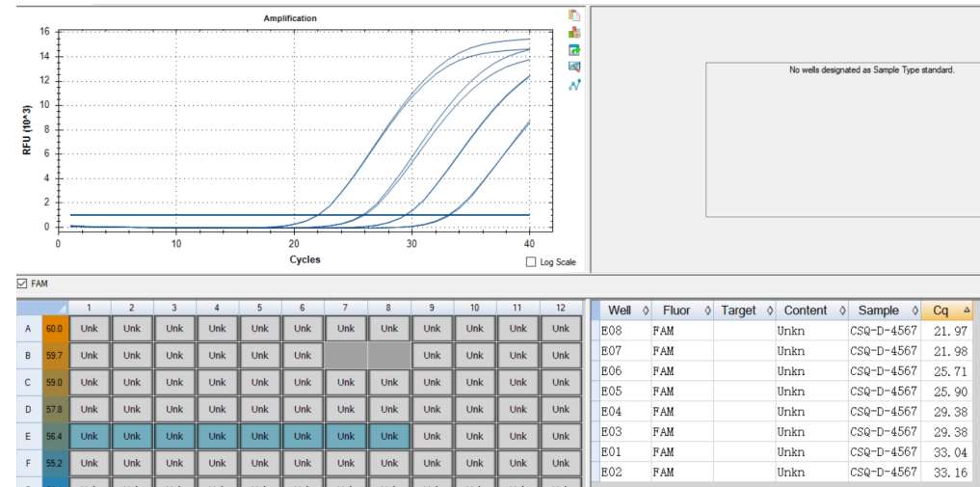Toggle Cq column sort order
The image size is (980, 487).
point(947,311)
